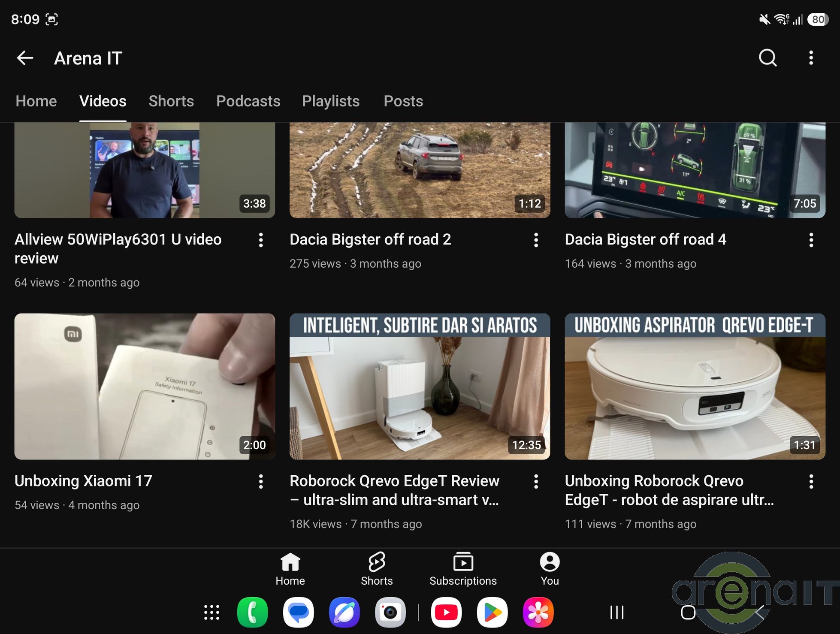
Task: Click '64 views · 2 months ago' text
Action: click(x=77, y=282)
